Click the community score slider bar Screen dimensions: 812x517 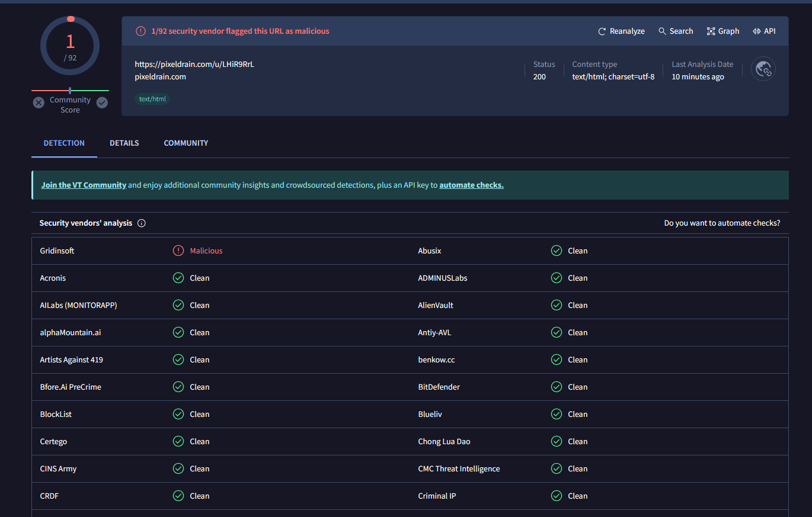click(x=70, y=91)
